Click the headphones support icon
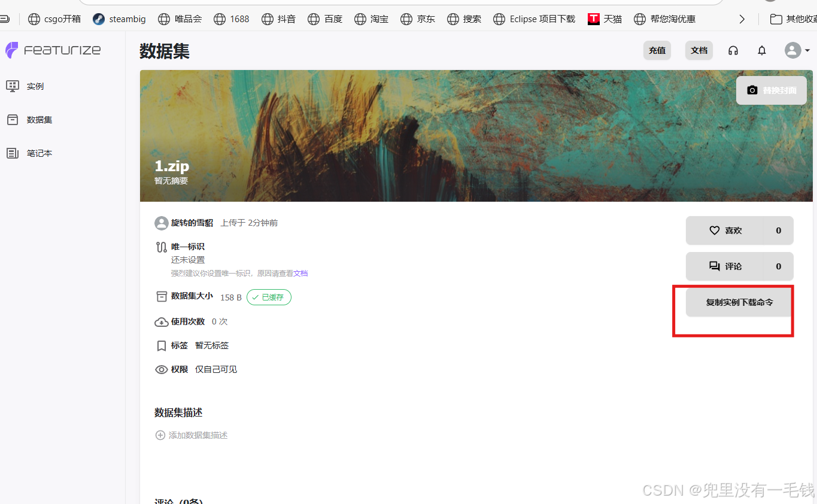The height and width of the screenshot is (504, 817). point(733,50)
